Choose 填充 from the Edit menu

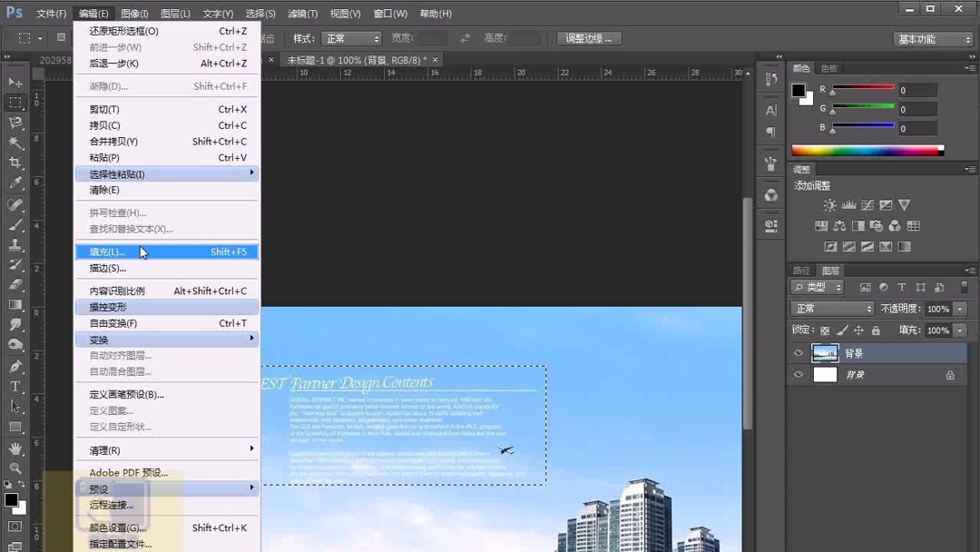109,251
